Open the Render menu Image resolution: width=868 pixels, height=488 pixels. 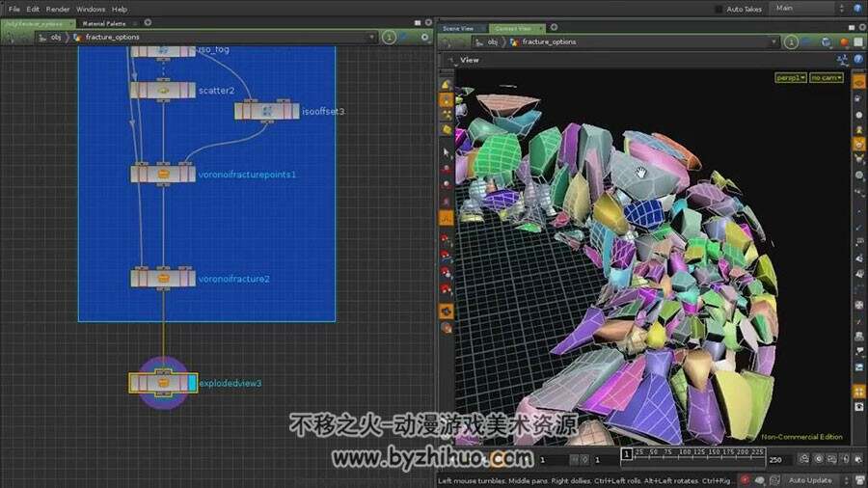tap(58, 9)
